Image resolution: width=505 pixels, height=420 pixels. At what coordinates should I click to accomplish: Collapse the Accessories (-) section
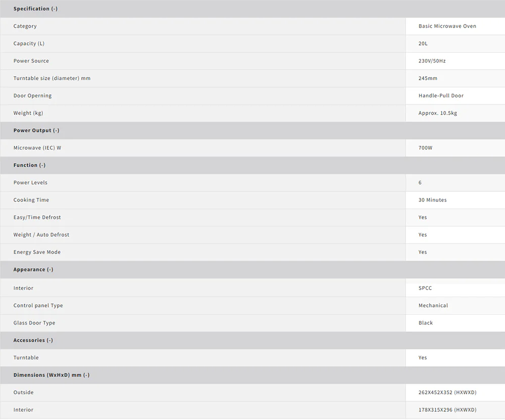click(33, 340)
